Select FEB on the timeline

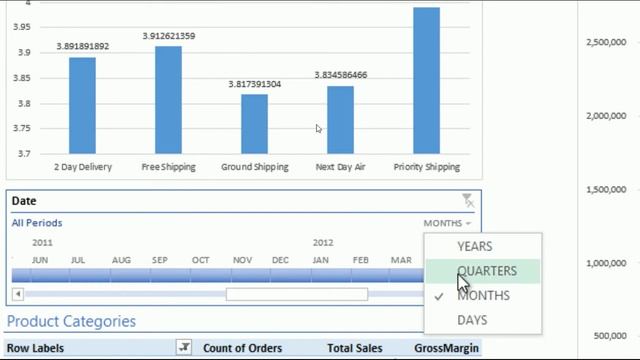(370, 275)
